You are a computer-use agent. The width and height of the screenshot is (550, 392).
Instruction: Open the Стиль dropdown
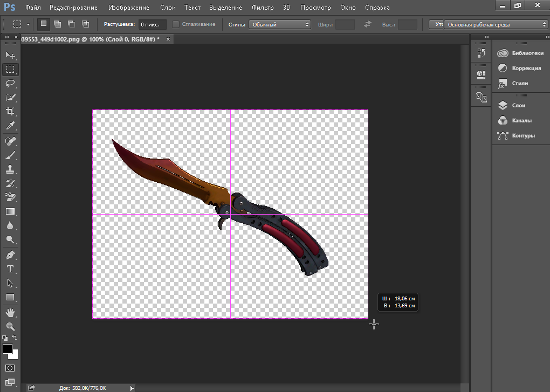click(280, 24)
